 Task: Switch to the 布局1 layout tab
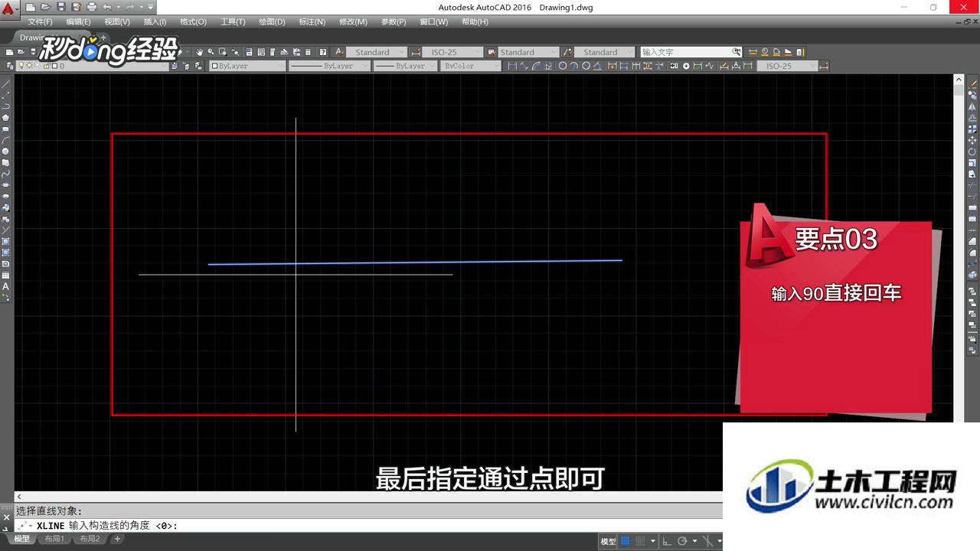coord(54,539)
